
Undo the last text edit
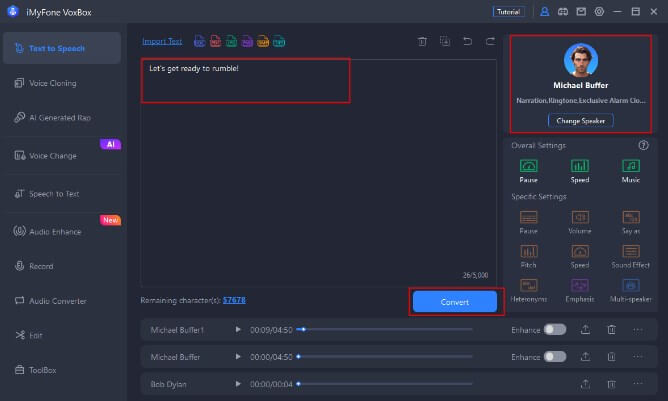(467, 41)
